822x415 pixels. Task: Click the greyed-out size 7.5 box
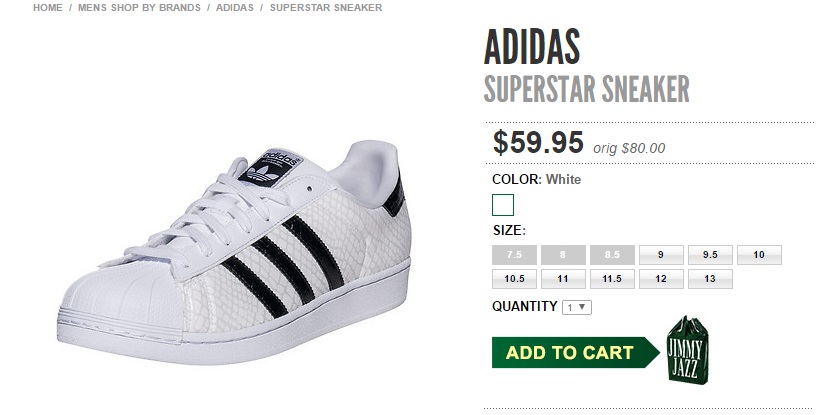(515, 255)
